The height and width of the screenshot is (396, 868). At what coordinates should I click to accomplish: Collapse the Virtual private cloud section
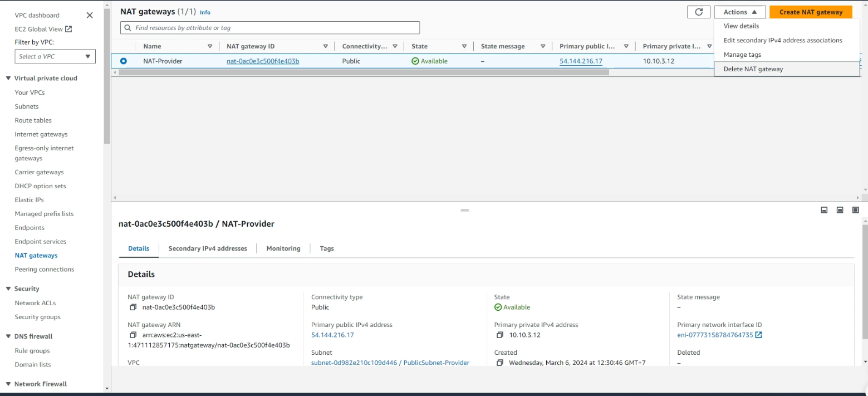pyautogui.click(x=8, y=79)
